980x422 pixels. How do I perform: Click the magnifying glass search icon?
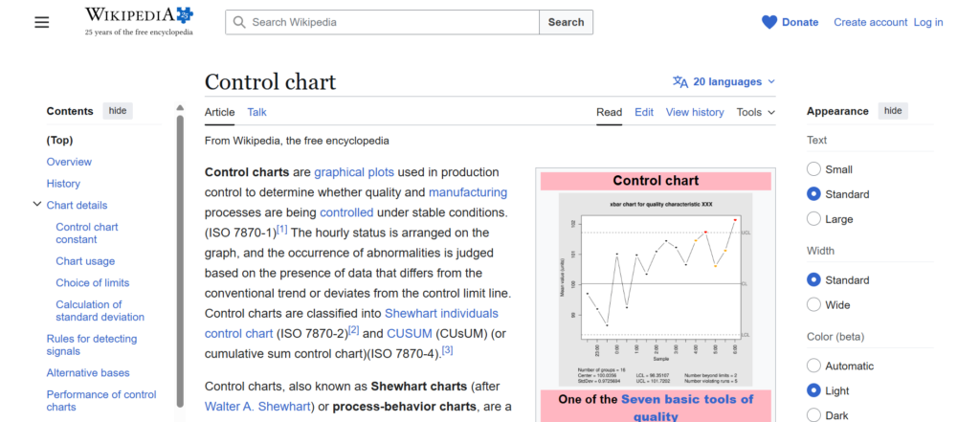coord(238,22)
